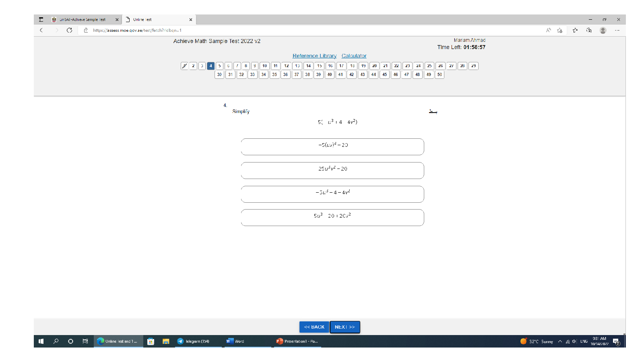Image resolution: width=644 pixels, height=362 pixels.
Task: Open the Read Aloud icon in address bar
Action: click(x=548, y=30)
